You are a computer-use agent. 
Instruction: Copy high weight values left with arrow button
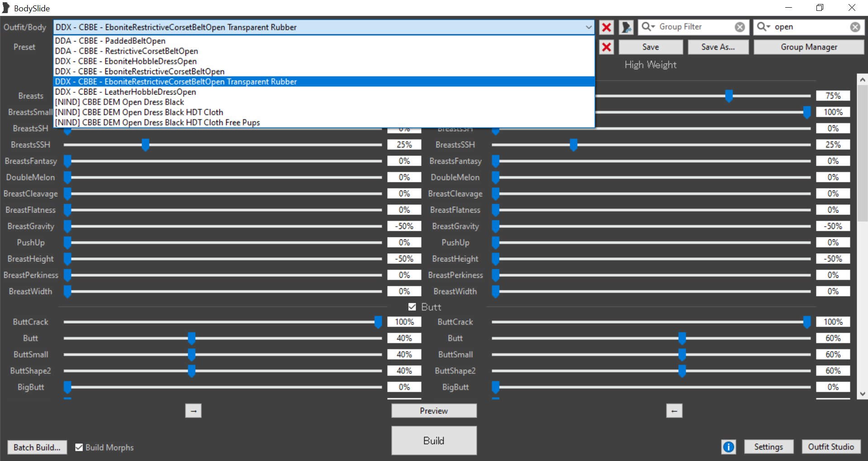click(x=674, y=411)
